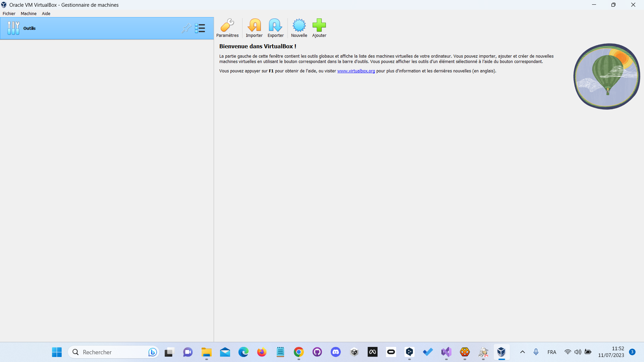Open the Aide menu
The height and width of the screenshot is (362, 644).
coord(46,14)
